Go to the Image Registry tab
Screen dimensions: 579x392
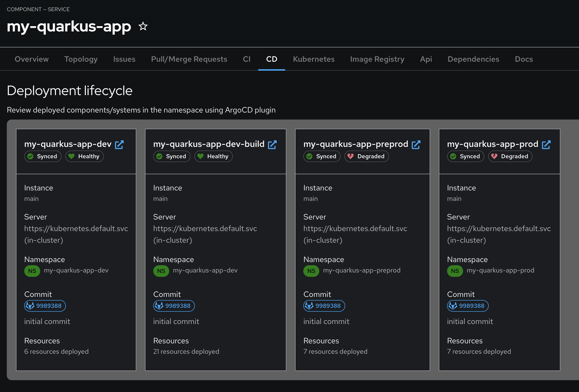tap(377, 59)
